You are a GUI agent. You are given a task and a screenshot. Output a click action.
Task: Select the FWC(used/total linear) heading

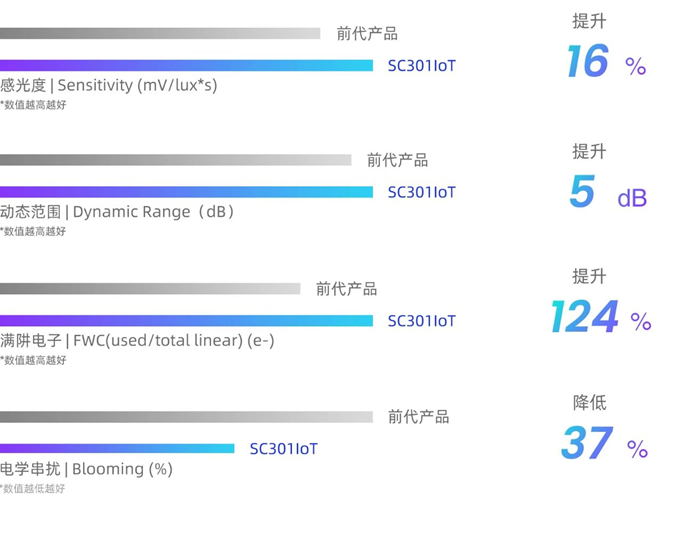point(137,341)
